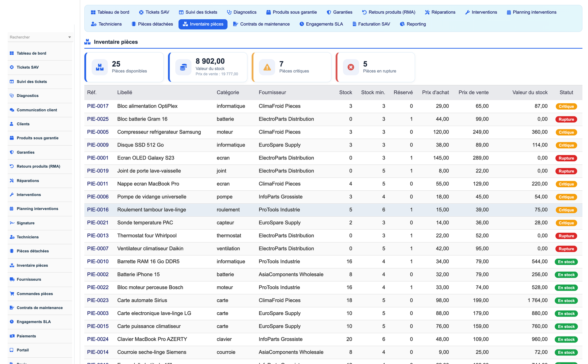This screenshot has height=364, width=588.
Task: Click the 'Clavier MacBook Pro AZERTY' label
Action: pyautogui.click(x=152, y=339)
